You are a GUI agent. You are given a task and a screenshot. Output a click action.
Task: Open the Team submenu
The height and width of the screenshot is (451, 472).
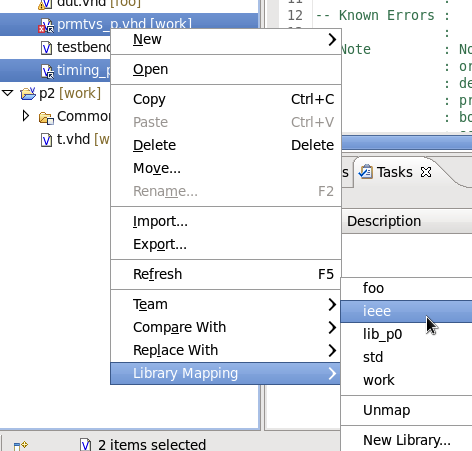click(x=226, y=304)
